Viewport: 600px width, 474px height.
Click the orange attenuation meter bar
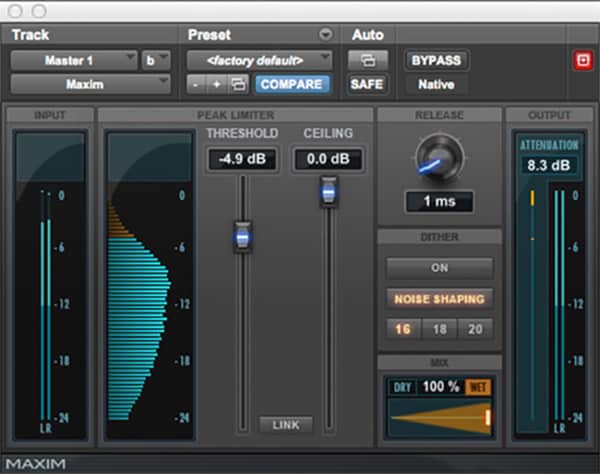coord(532,199)
